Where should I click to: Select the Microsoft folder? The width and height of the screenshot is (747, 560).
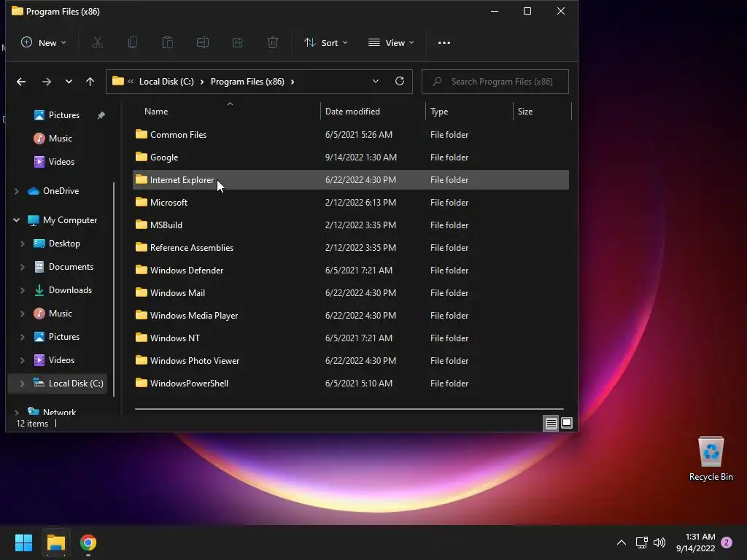point(351,203)
